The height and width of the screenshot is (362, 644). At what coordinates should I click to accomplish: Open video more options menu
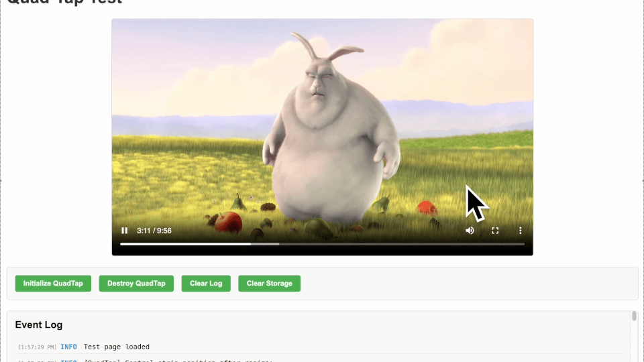tap(520, 231)
